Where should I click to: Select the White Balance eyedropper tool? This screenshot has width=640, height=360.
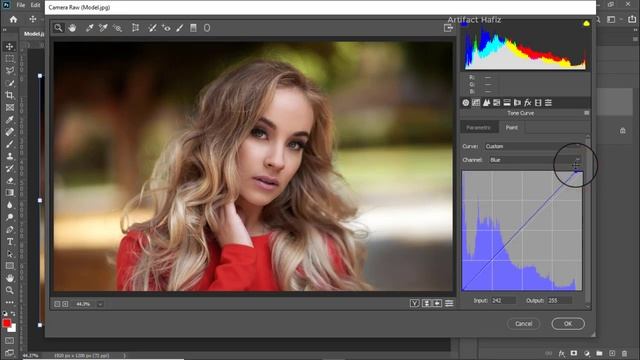pyautogui.click(x=89, y=28)
